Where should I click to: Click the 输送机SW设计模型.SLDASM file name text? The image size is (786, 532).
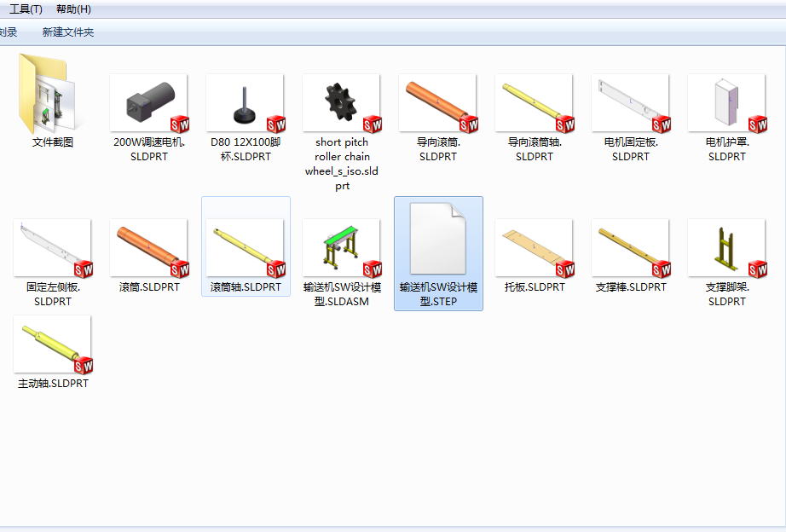[x=341, y=294]
